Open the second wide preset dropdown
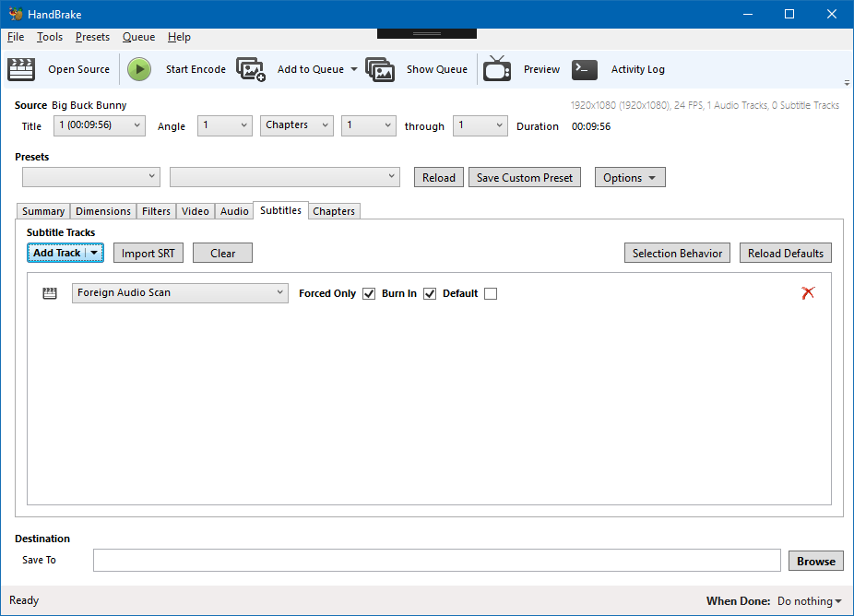 285,177
